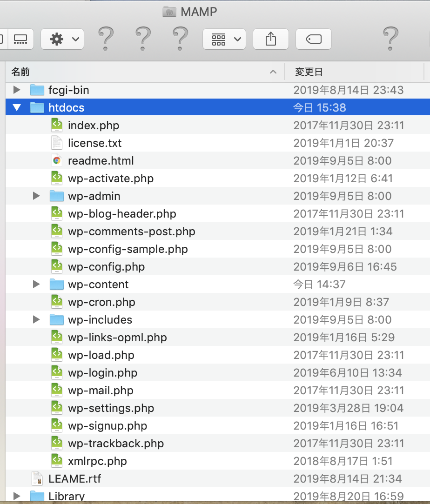
Task: Click the wp-links-opml.php file icon
Action: tap(57, 337)
